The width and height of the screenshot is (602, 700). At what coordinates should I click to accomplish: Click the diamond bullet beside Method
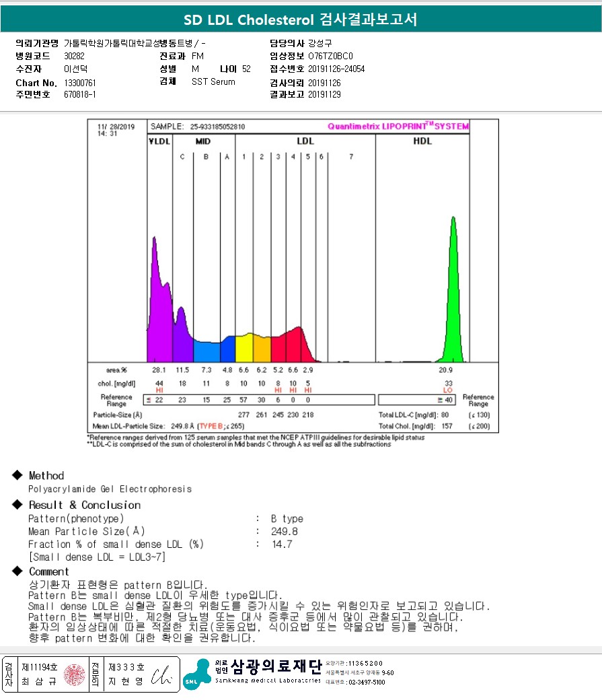click(x=17, y=475)
